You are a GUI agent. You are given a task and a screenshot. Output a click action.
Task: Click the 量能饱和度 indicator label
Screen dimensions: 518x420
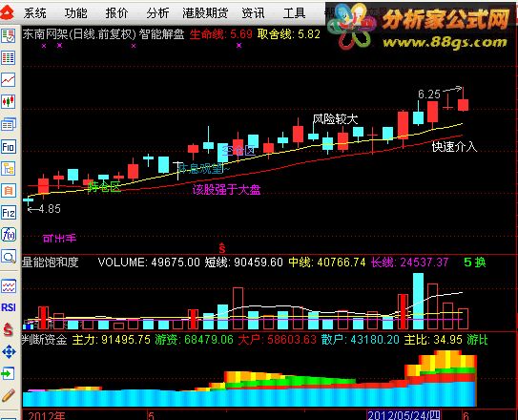click(x=50, y=262)
